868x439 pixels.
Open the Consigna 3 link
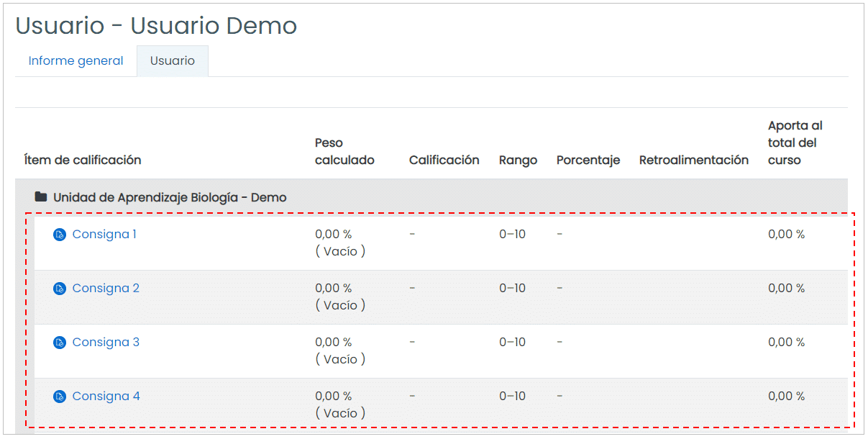tap(106, 343)
